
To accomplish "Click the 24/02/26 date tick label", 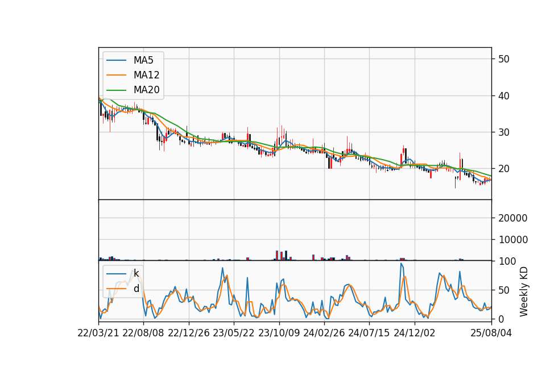I will click(x=324, y=333).
